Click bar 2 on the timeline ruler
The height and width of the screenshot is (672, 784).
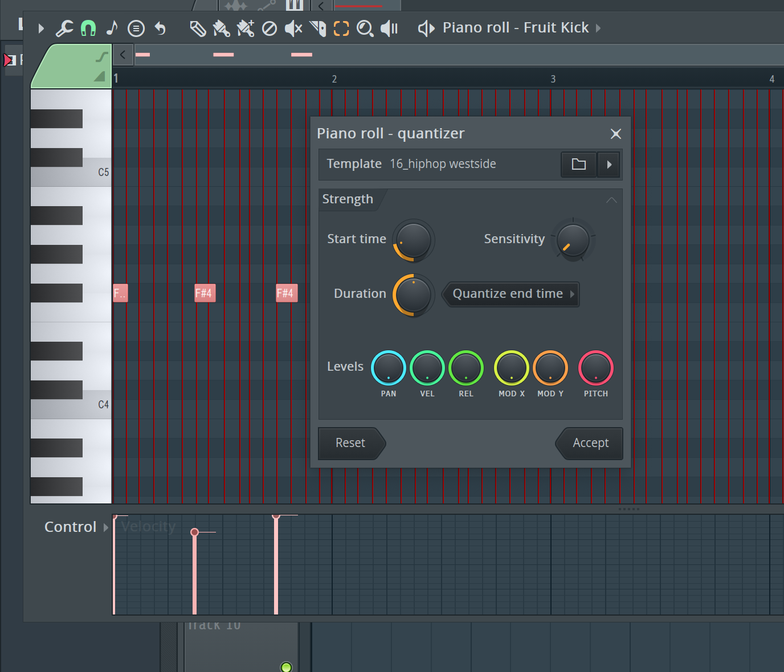point(334,79)
